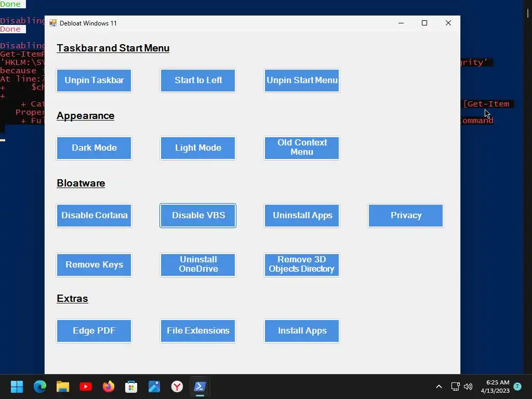The height and width of the screenshot is (399, 532).
Task: Click Unpin Start Menu button
Action: [302, 81]
